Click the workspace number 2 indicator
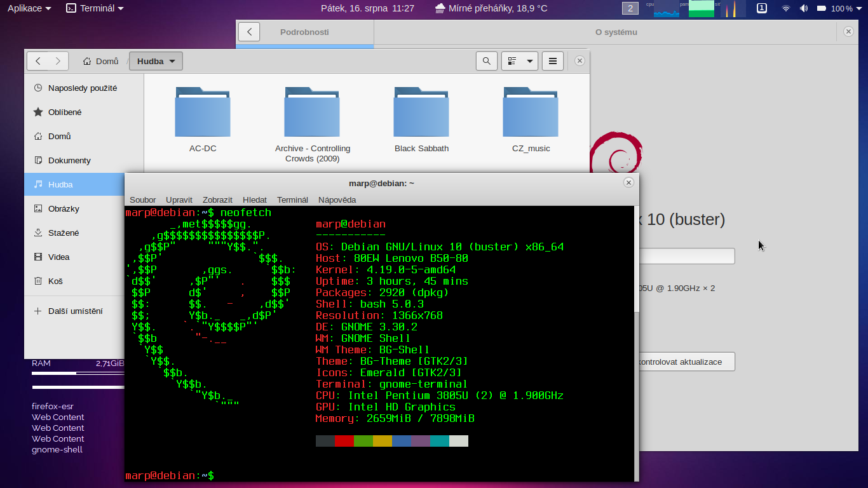868x488 pixels. click(x=630, y=8)
